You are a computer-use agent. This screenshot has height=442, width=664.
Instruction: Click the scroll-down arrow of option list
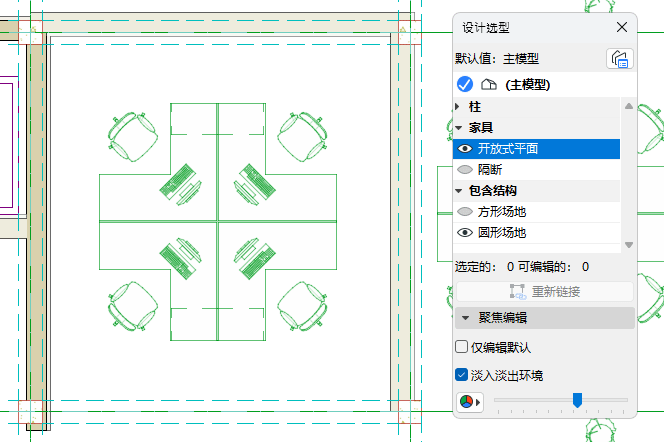pyautogui.click(x=629, y=245)
